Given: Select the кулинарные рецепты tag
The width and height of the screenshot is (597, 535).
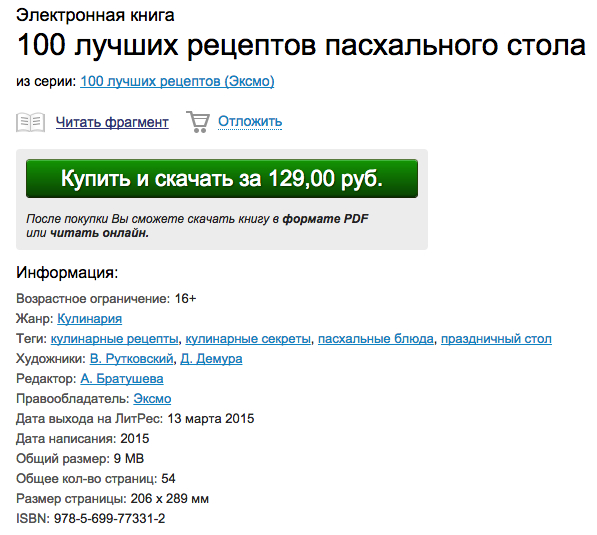Looking at the screenshot, I should tap(114, 339).
